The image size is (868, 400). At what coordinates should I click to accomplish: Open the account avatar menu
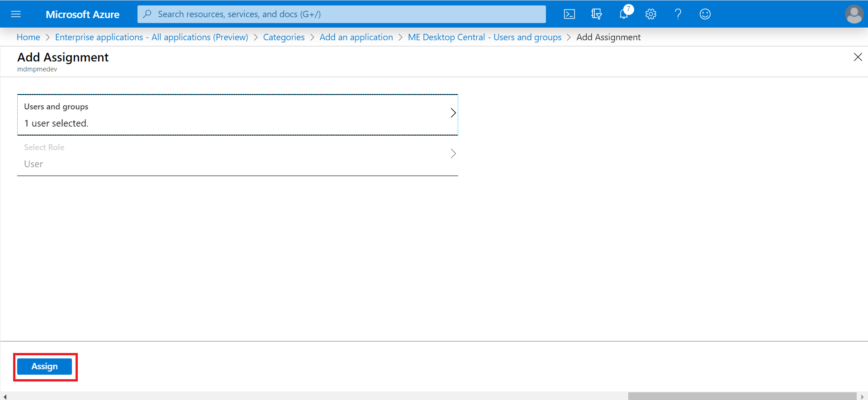[854, 14]
